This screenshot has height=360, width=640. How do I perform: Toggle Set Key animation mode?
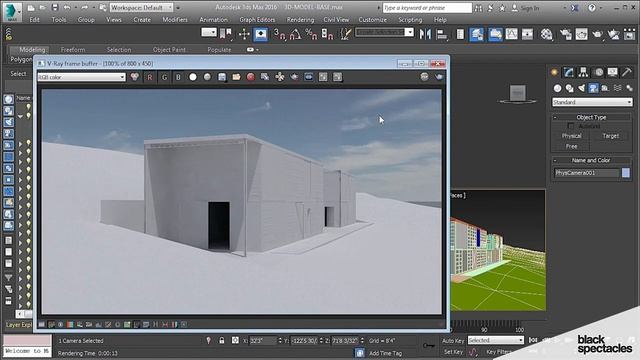453,351
